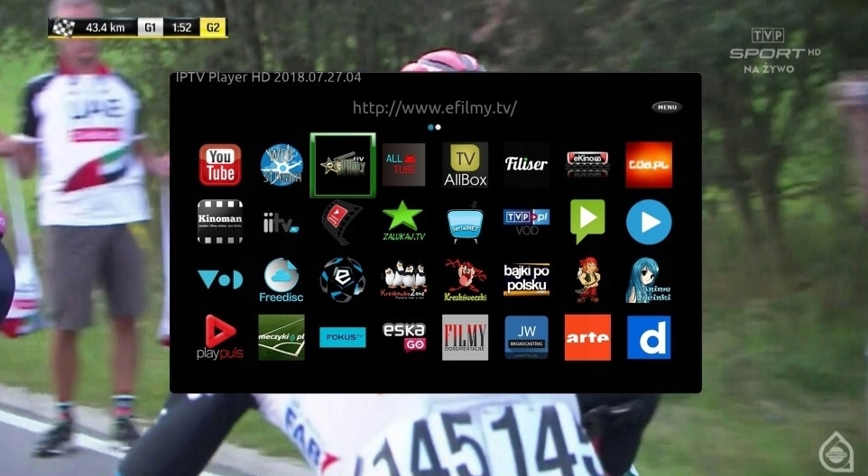
Task: Launch the Eska GO icon
Action: [403, 337]
